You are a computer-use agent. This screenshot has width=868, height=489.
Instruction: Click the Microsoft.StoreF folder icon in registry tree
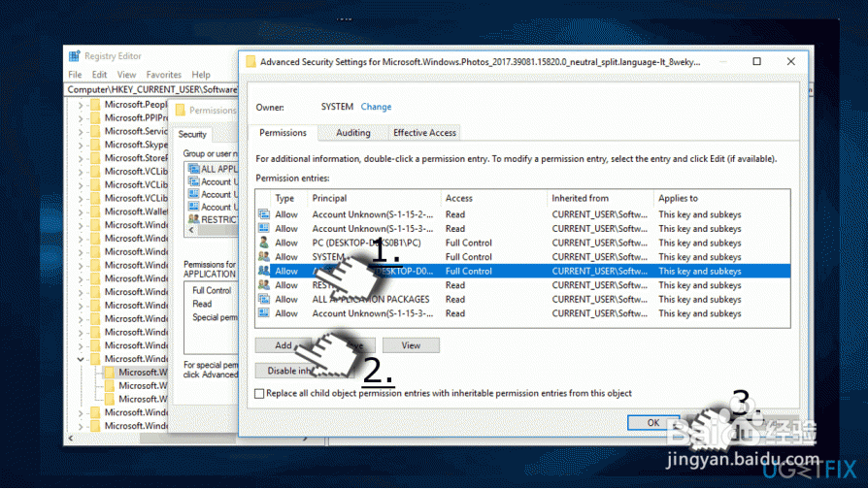click(x=95, y=157)
